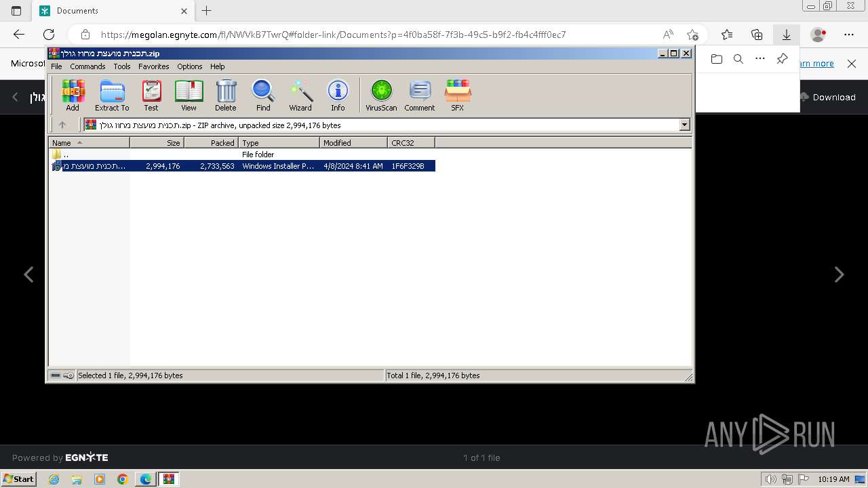Screen dimensions: 868x488
Task: Open downloads folder icon in panel
Action: click(x=717, y=59)
